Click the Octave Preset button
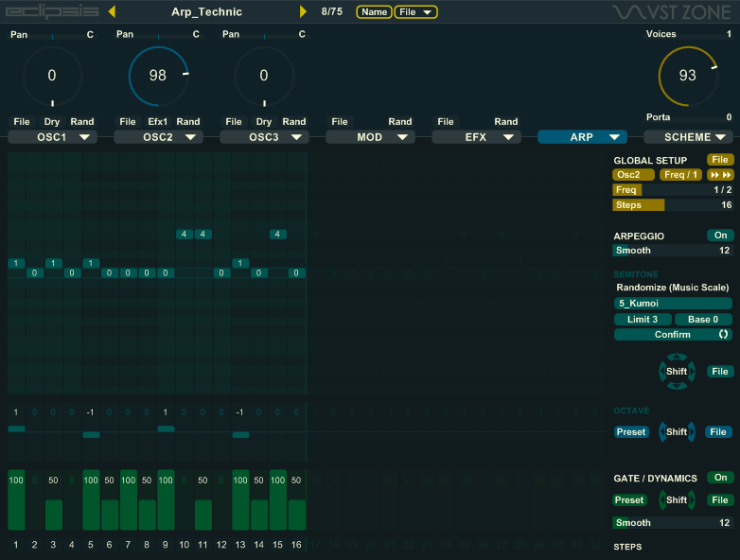 click(631, 432)
